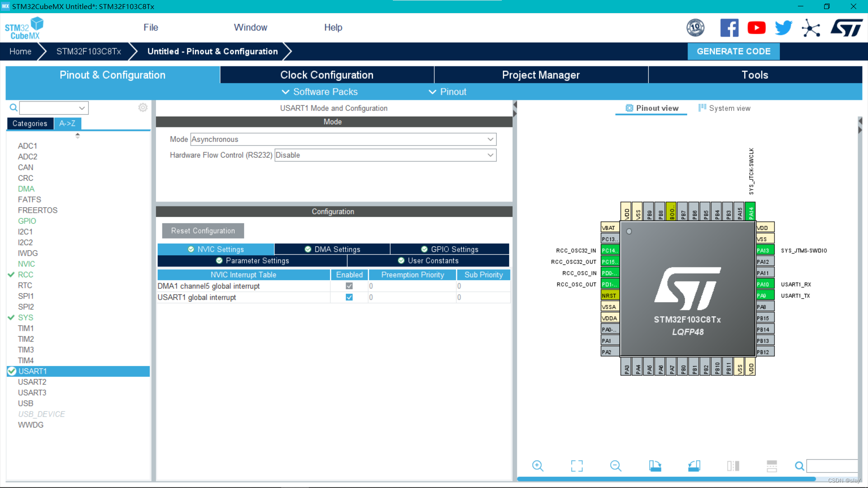The width and height of the screenshot is (868, 488).
Task: Open the YouTube icon in header
Action: [756, 28]
